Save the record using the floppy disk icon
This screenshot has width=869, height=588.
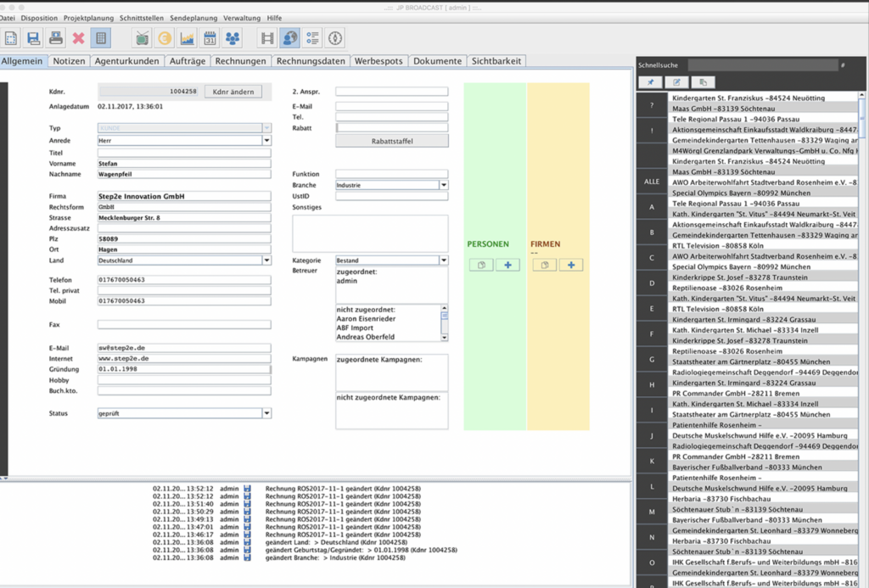[33, 38]
